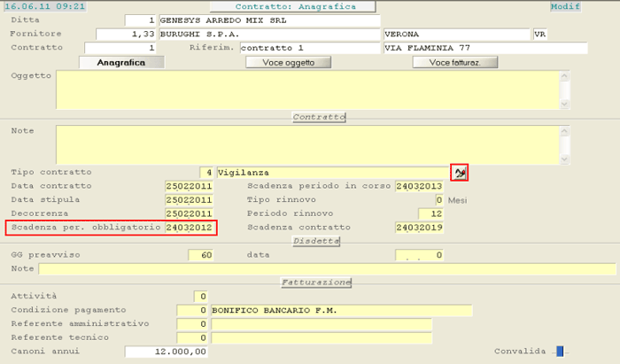The width and height of the screenshot is (620, 364).
Task: Click the Fatturazione section header
Action: click(x=316, y=283)
